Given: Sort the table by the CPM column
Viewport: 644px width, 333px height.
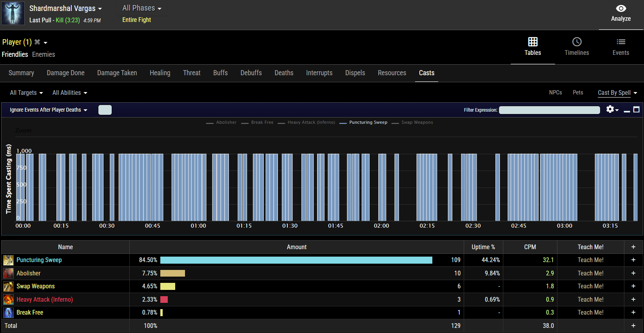Looking at the screenshot, I should pyautogui.click(x=530, y=247).
